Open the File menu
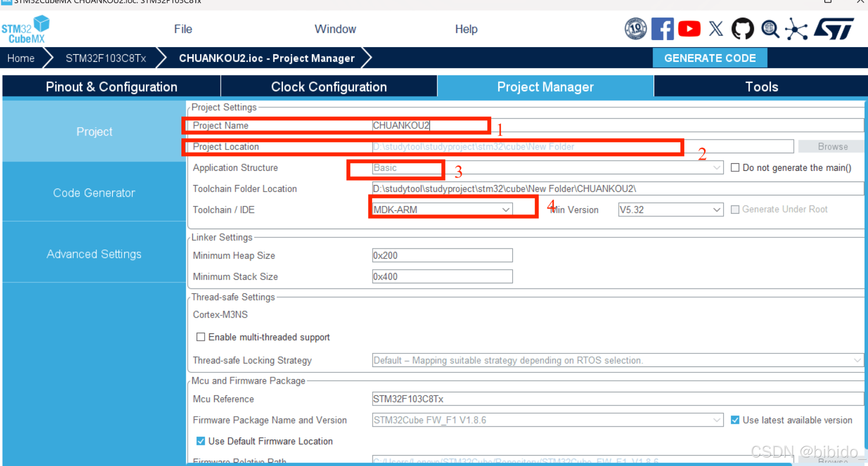868x466 pixels. tap(183, 29)
